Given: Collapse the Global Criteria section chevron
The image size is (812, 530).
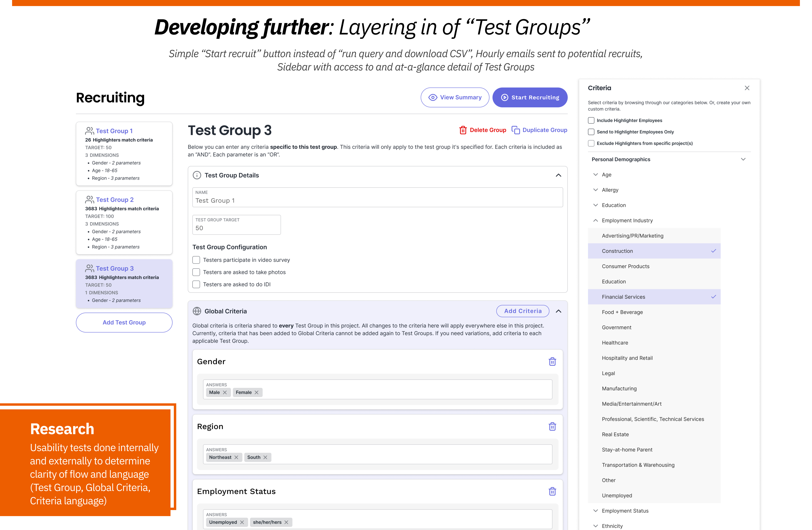Looking at the screenshot, I should pyautogui.click(x=559, y=311).
